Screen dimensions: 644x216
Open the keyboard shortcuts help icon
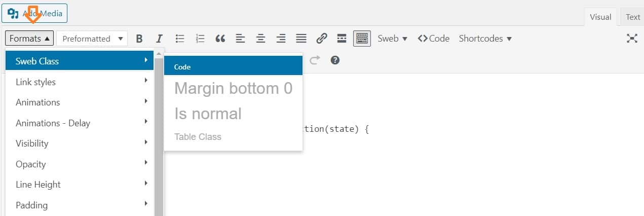click(335, 60)
